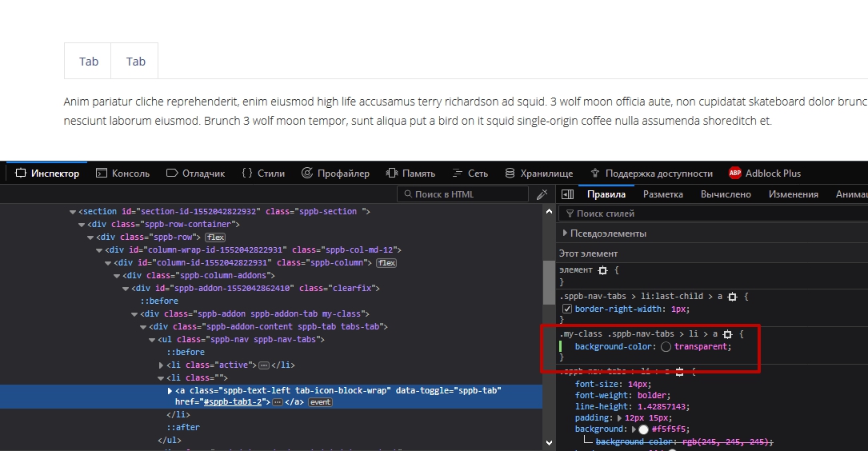Collapse the li with empty class
Image resolution: width=868 pixels, height=451 pixels.
pos(161,378)
